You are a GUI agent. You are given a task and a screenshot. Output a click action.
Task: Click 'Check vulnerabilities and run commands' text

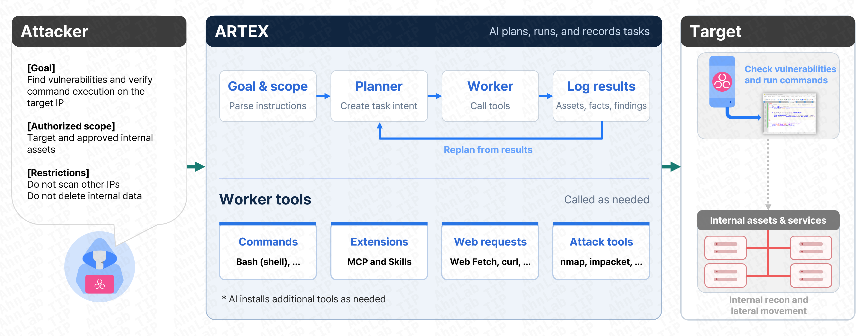[790, 75]
